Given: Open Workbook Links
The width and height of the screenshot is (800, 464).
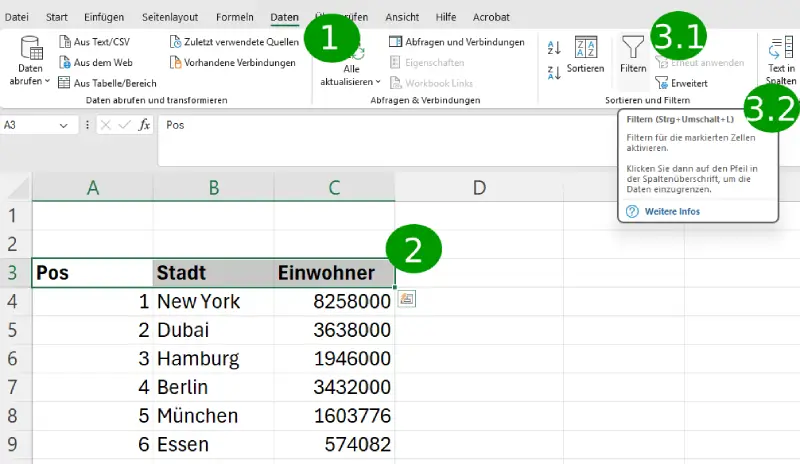Looking at the screenshot, I should point(431,83).
